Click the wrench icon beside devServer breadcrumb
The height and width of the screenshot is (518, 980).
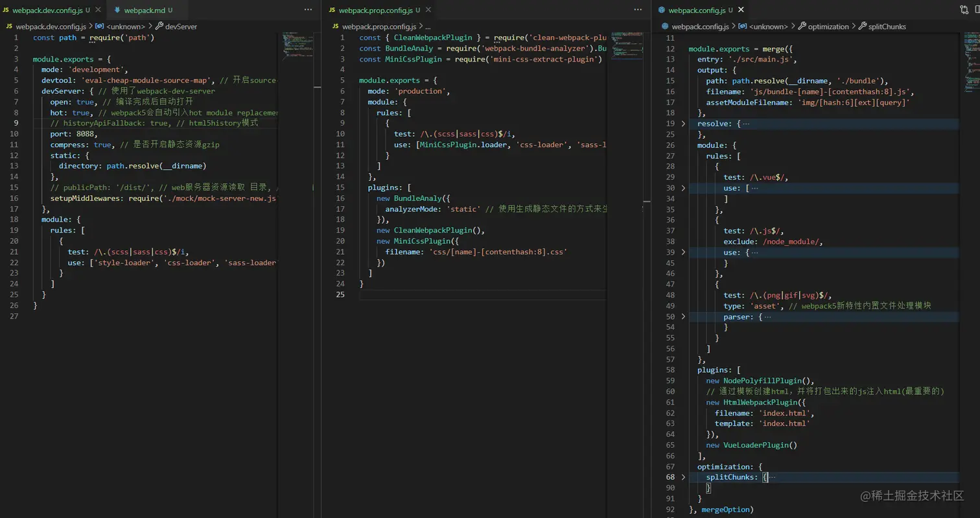(159, 27)
